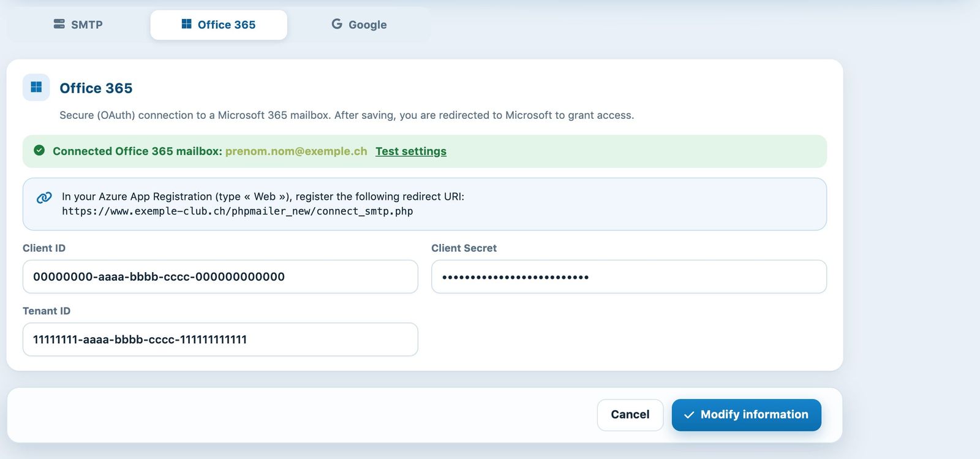Screen dimensions: 980x459
Task: Click the Office 365 section heading
Action: pyautogui.click(x=96, y=88)
